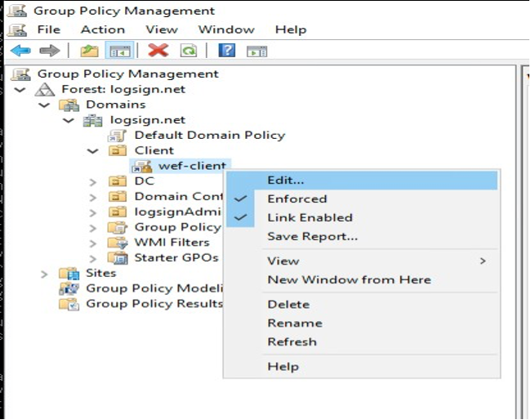The height and width of the screenshot is (420, 531).
Task: Open Help via blue question mark icon
Action: pos(226,51)
